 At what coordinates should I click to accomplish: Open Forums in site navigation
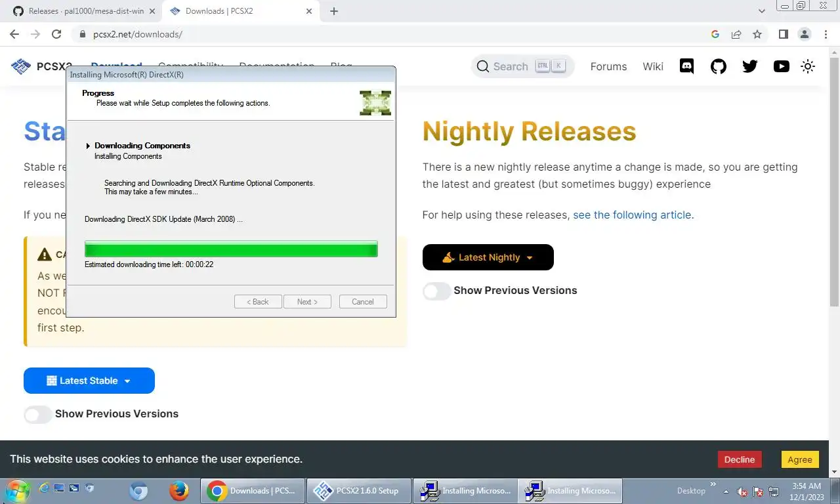point(608,66)
